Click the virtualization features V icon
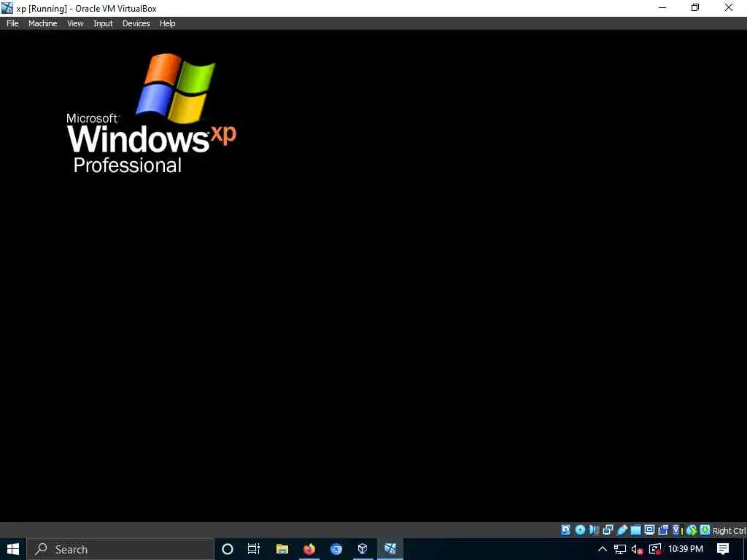The image size is (747, 560). tap(676, 530)
